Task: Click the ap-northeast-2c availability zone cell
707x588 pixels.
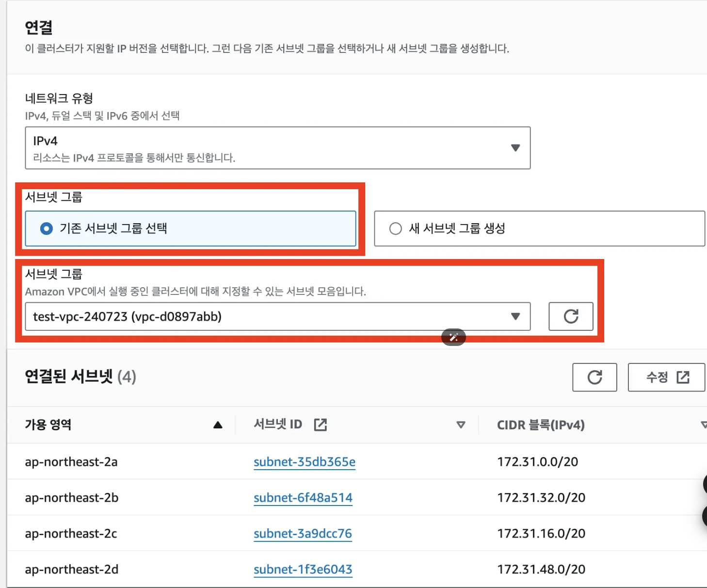Action: [71, 534]
